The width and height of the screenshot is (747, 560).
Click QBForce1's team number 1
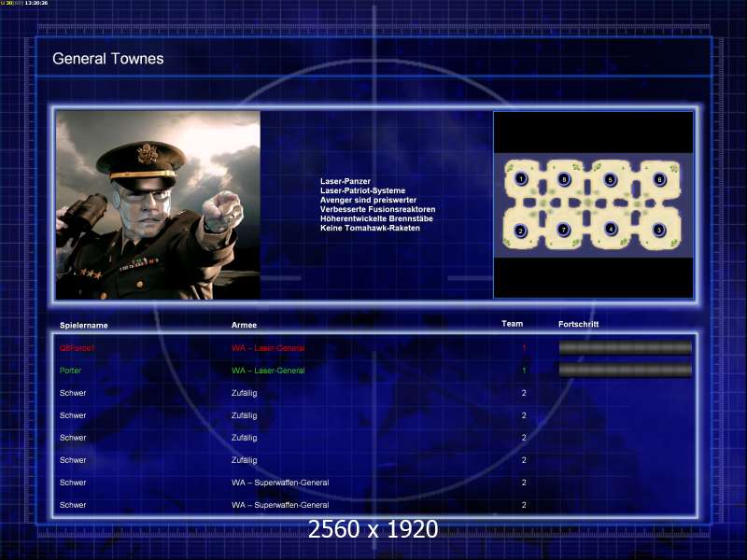[524, 348]
